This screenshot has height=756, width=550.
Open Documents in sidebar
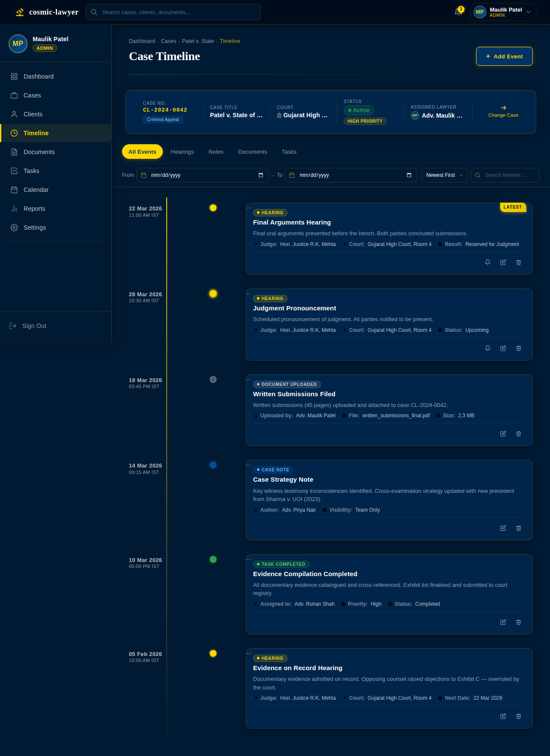[56, 152]
